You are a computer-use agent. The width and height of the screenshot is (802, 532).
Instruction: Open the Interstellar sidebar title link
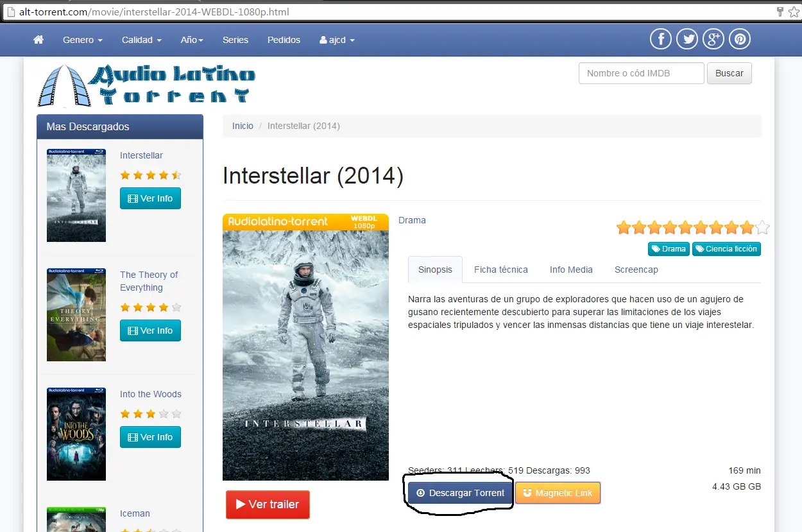(x=141, y=155)
